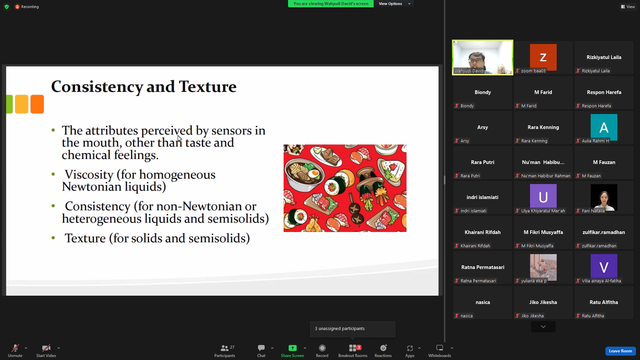The width and height of the screenshot is (640, 360).
Task: Expand chat options arrow beside Chat
Action: coord(272,348)
